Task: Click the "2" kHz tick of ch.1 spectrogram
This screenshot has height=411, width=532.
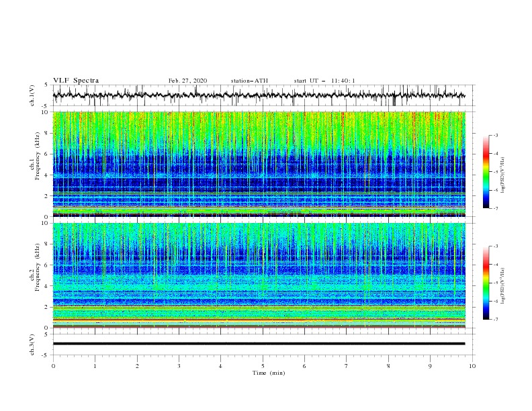Action: tap(46, 196)
